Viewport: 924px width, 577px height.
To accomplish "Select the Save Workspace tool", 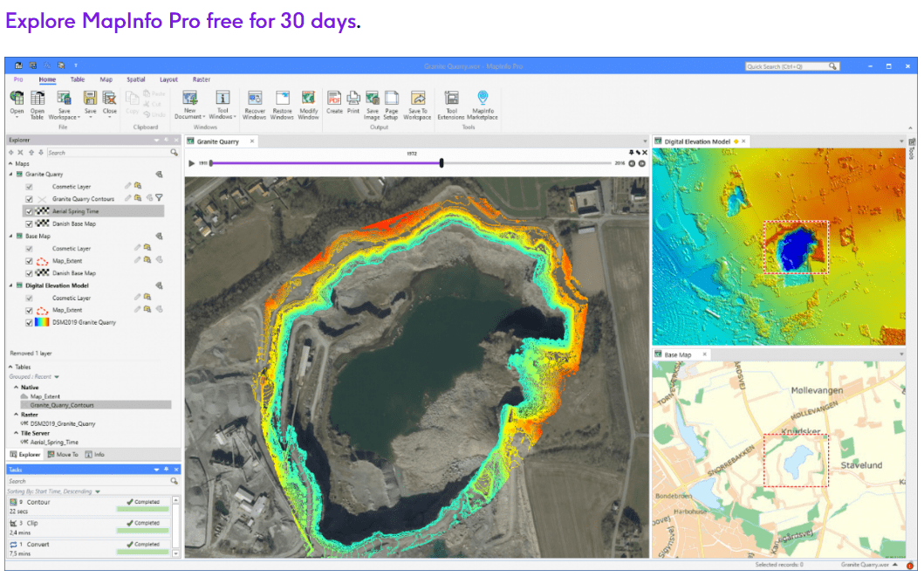I will point(64,99).
